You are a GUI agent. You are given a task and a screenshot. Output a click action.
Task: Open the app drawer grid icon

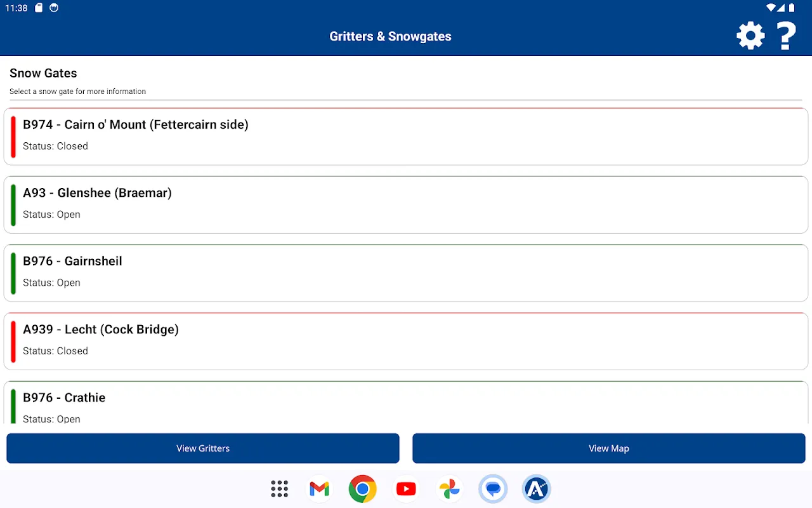(x=279, y=489)
